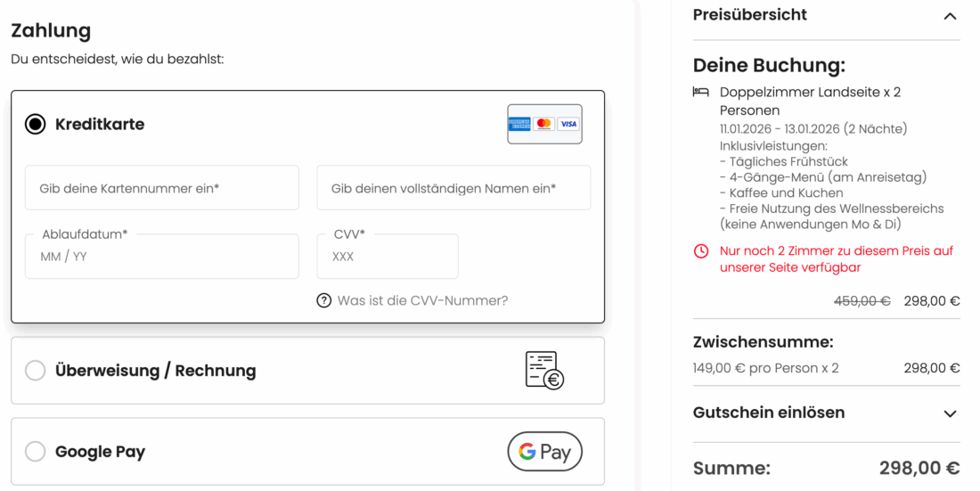Screen dimensions: 980x491
Task: Click the Visa card icon
Action: [568, 124]
